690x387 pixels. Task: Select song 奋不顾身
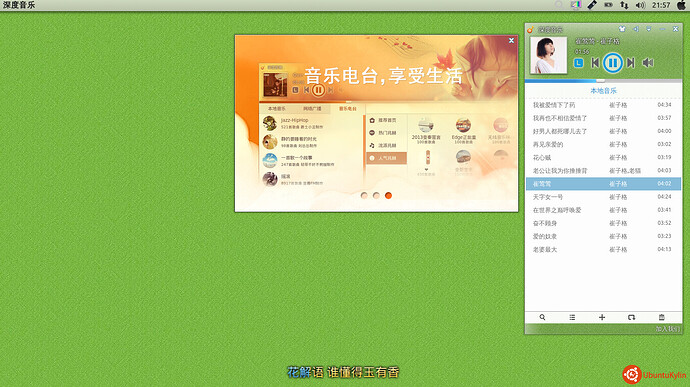(603, 223)
